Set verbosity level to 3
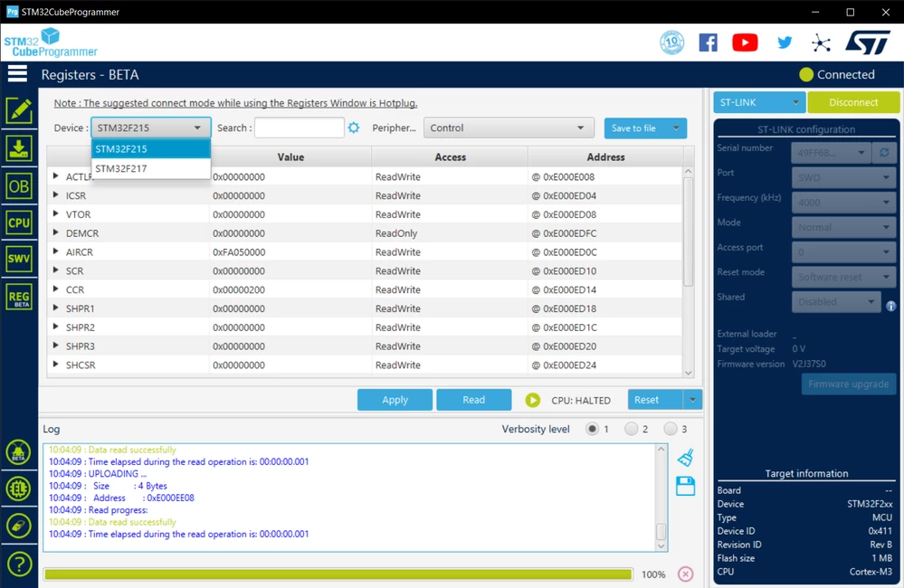The height and width of the screenshot is (588, 904). [671, 429]
